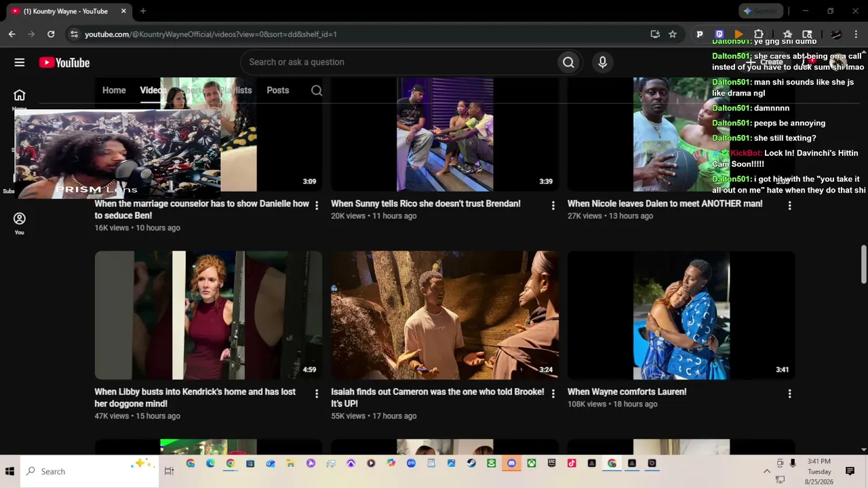Image resolution: width=868 pixels, height=488 pixels.
Task: Focus the YouTube search box
Action: pos(400,62)
